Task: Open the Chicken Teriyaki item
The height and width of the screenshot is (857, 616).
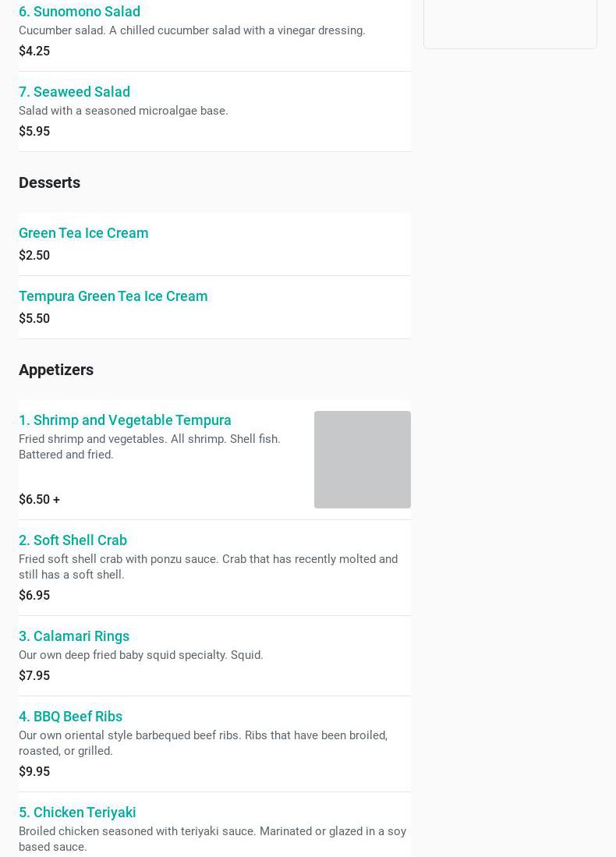Action: pyautogui.click(x=77, y=813)
